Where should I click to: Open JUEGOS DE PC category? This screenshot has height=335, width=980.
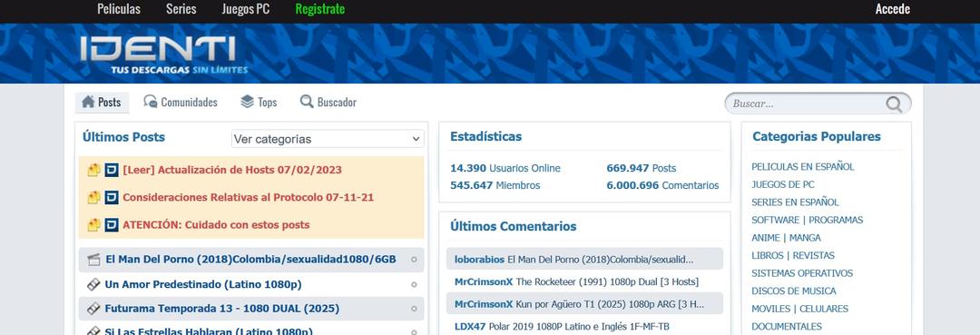click(x=782, y=184)
